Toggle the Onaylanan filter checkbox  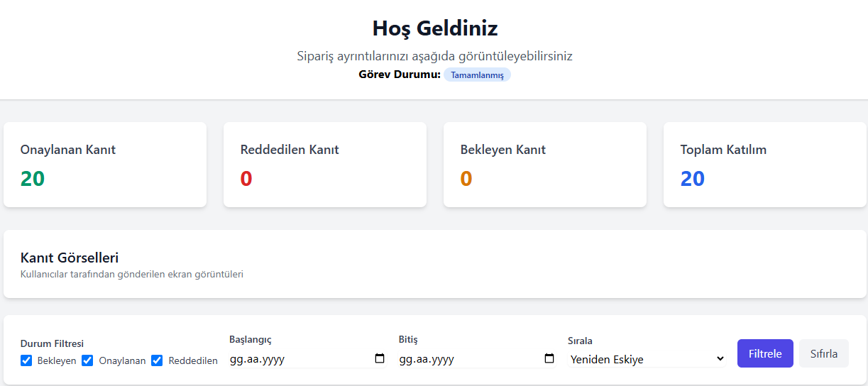pos(88,360)
